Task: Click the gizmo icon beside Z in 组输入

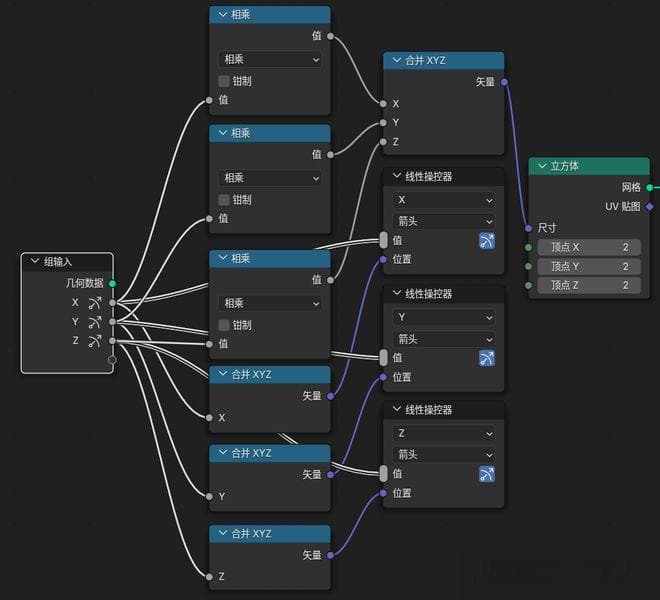Action: (x=95, y=341)
